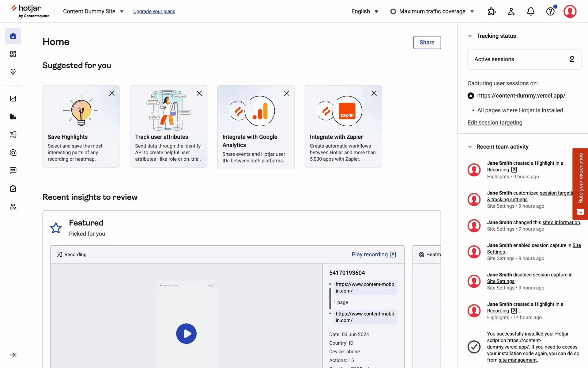Click the notifications bell icon
The image size is (588, 368).
531,12
